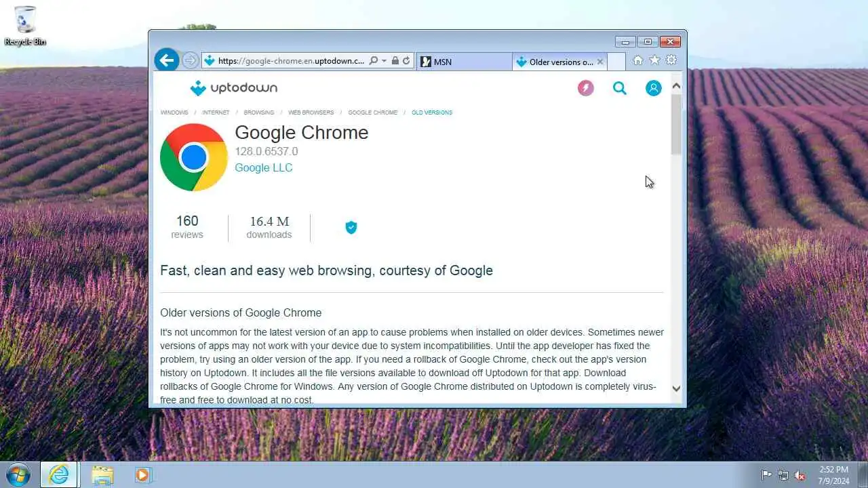The width and height of the screenshot is (868, 488).
Task: Click the security lock icon in address bar
Action: tap(395, 61)
